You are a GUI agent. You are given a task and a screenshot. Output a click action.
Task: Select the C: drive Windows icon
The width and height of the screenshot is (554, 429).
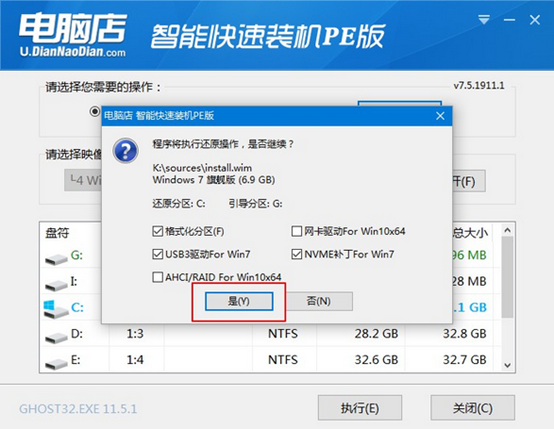56,309
